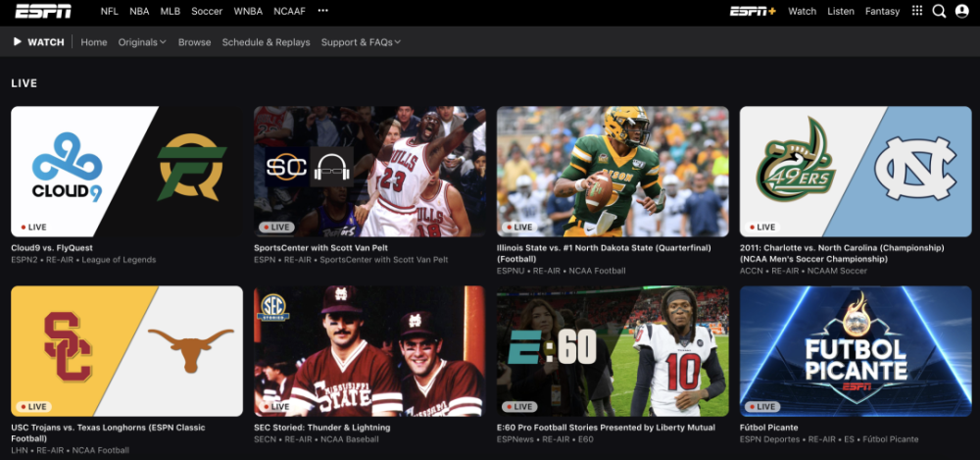
Task: Open Illinois State vs. North Dakota State thumbnail
Action: pyautogui.click(x=612, y=172)
